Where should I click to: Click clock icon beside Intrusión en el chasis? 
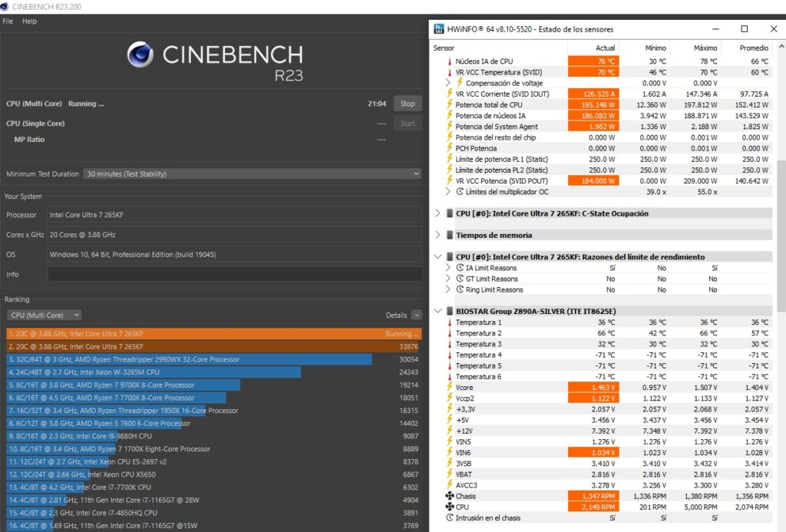point(450,518)
